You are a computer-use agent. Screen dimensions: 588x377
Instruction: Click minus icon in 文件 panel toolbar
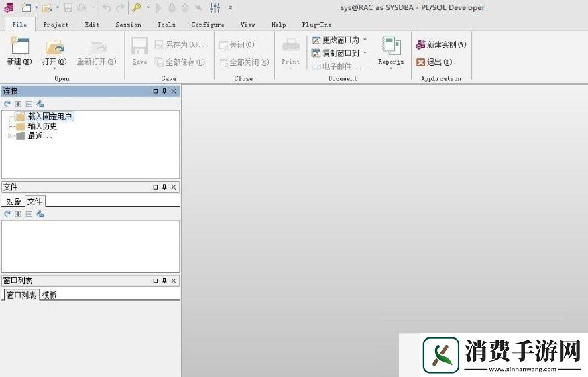pos(29,214)
